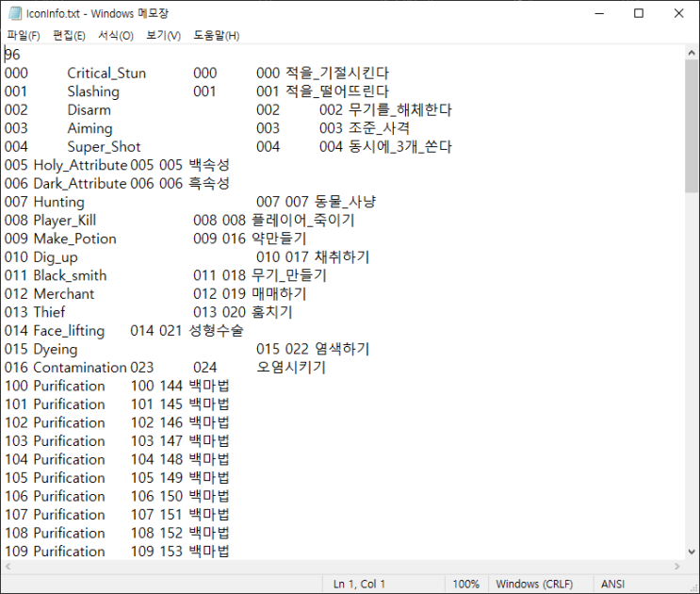Click Korean text '동물_사냥'

(x=345, y=202)
